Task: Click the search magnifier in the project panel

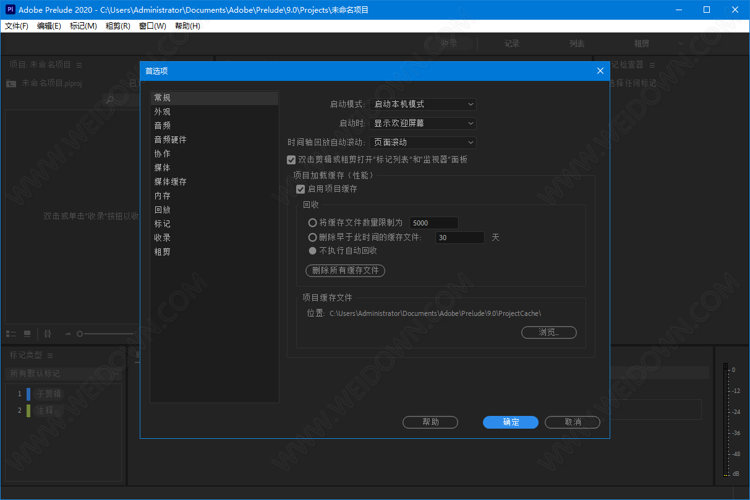Action: pos(110,100)
